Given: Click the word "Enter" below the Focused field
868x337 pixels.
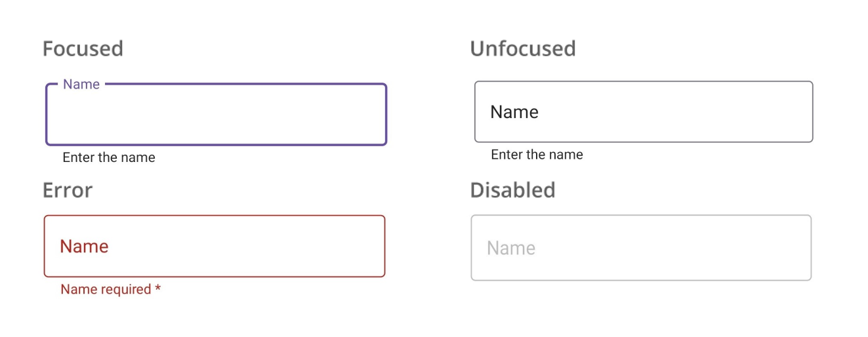Looking at the screenshot, I should pyautogui.click(x=78, y=157).
